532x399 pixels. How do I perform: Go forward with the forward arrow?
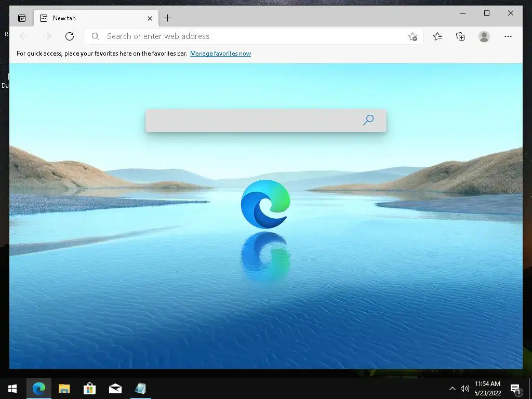47,36
